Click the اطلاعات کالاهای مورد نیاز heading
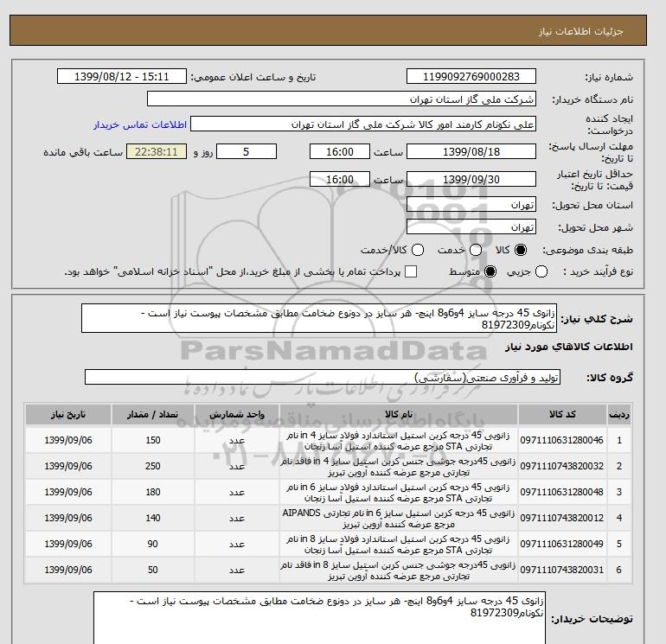666x644 pixels. pos(568,347)
